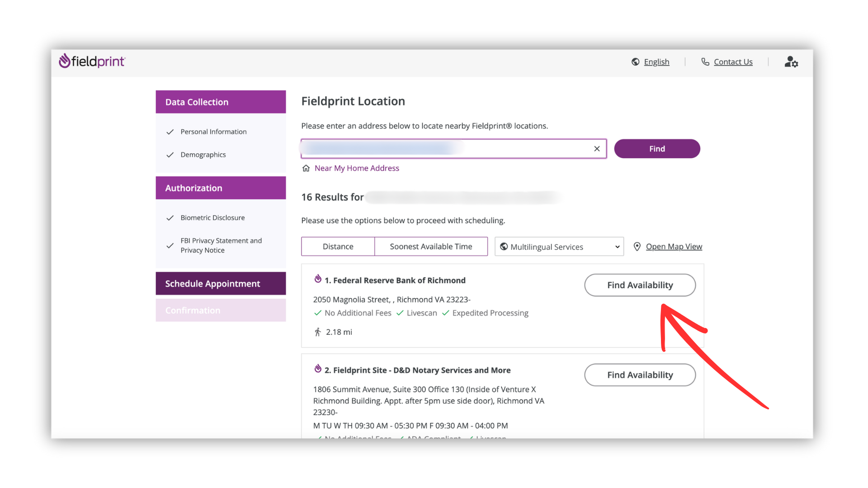868x488 pixels.
Task: Select the Authorization section header
Action: pyautogui.click(x=221, y=188)
